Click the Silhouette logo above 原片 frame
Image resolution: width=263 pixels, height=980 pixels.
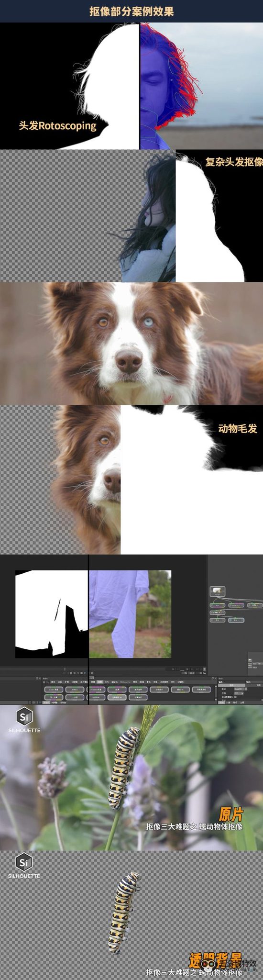pyautogui.click(x=24, y=720)
